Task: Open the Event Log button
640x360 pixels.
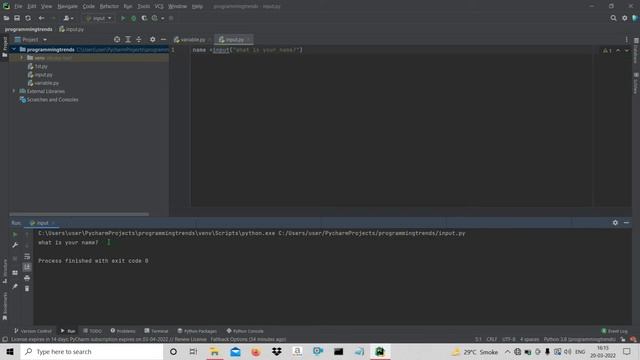Action: pyautogui.click(x=615, y=331)
